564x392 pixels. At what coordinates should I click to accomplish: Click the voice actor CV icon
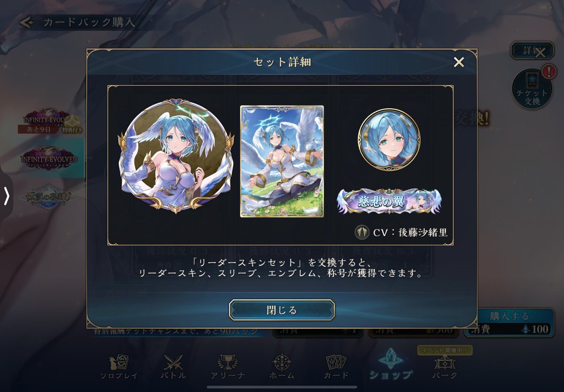(362, 232)
